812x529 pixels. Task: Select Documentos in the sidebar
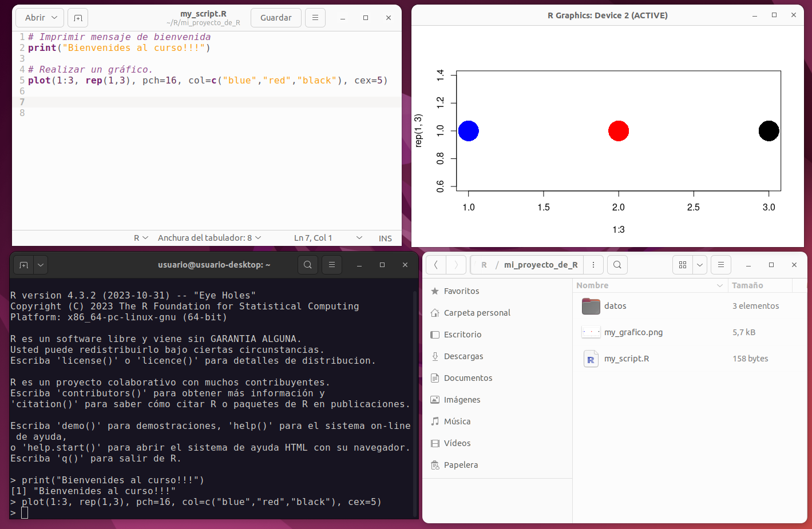468,378
